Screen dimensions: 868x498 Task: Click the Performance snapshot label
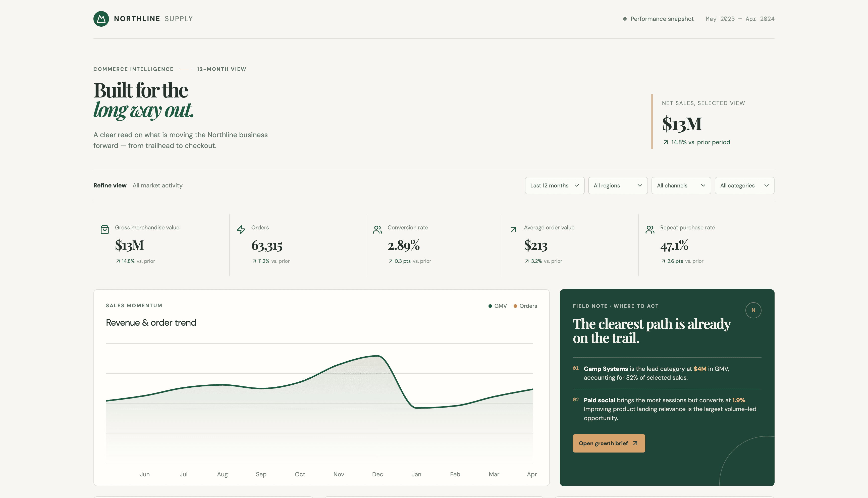pyautogui.click(x=662, y=19)
